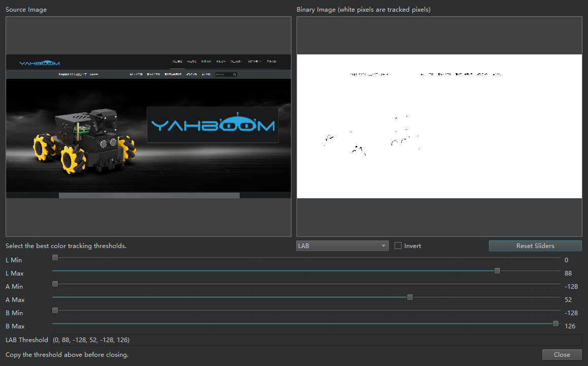
Task: Click the A Min slider handle
Action: (55, 284)
